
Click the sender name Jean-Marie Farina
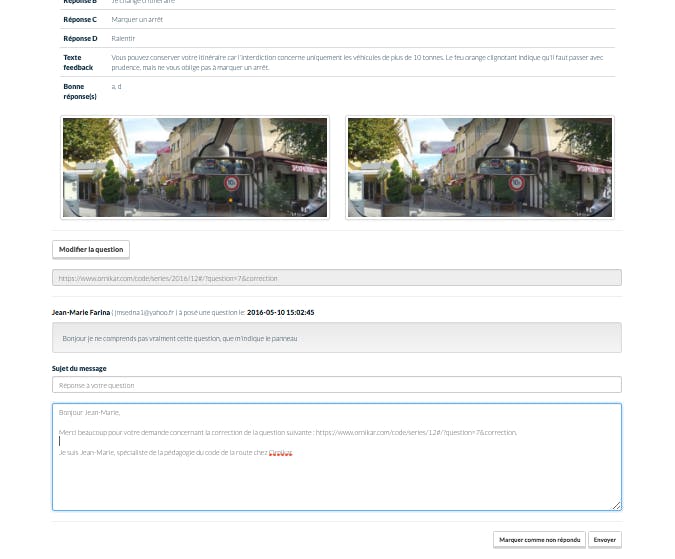coord(81,312)
